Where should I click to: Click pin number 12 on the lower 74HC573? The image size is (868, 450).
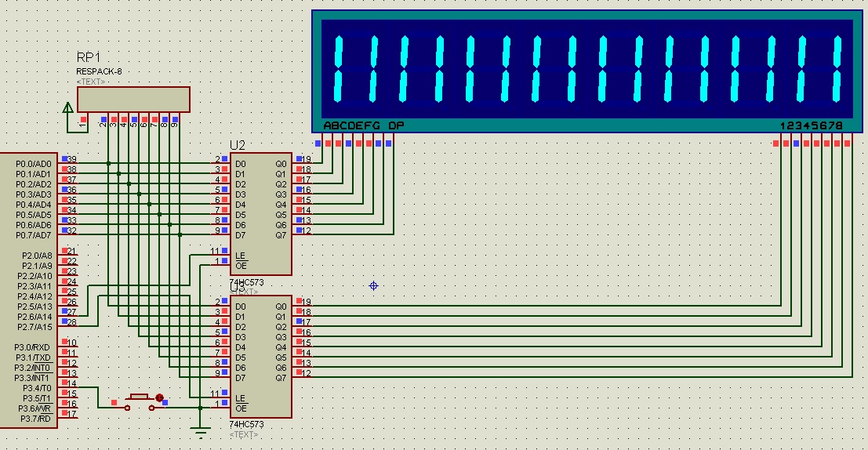coord(306,373)
